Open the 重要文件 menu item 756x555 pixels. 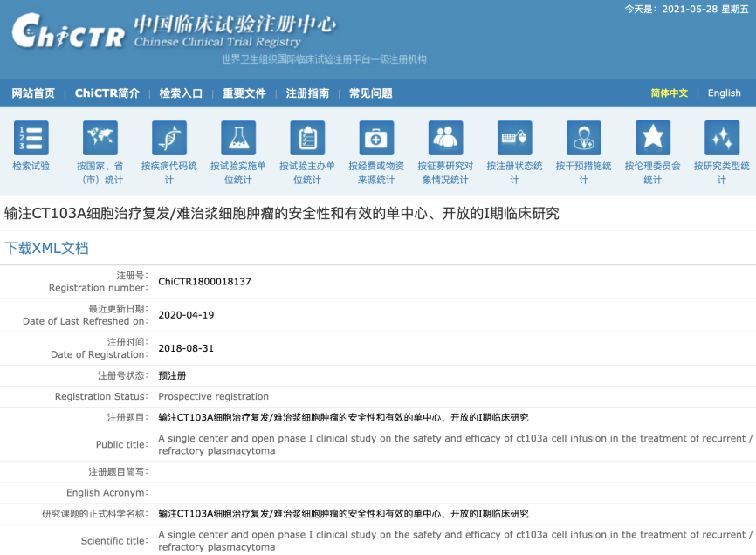point(244,93)
